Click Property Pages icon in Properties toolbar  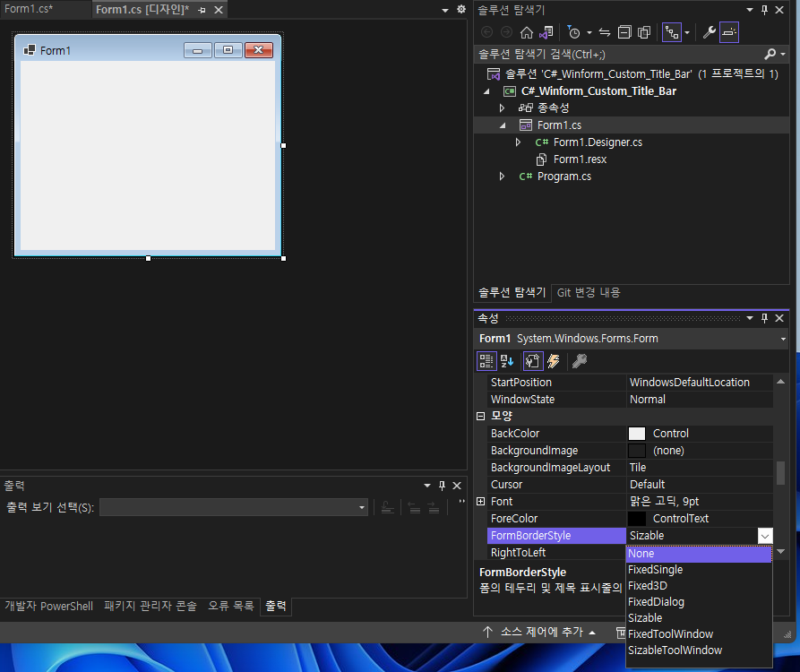(x=579, y=361)
